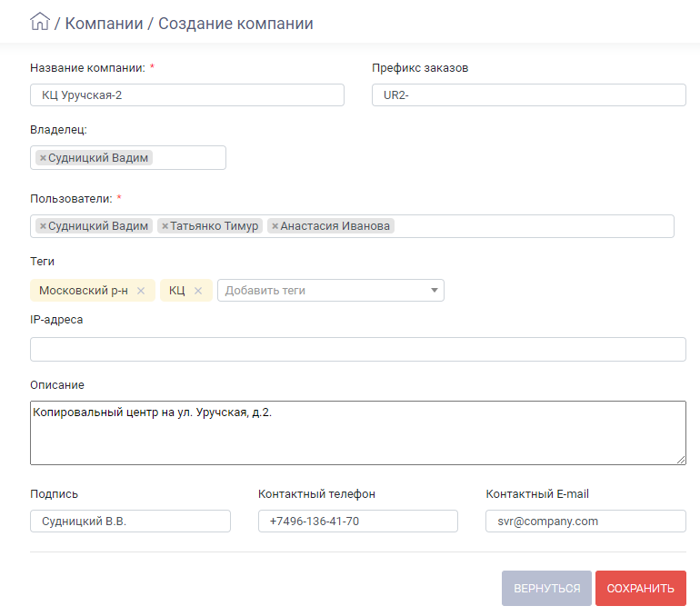Focus the Название компании field
Screen dimensions: 700x616
pos(187,95)
